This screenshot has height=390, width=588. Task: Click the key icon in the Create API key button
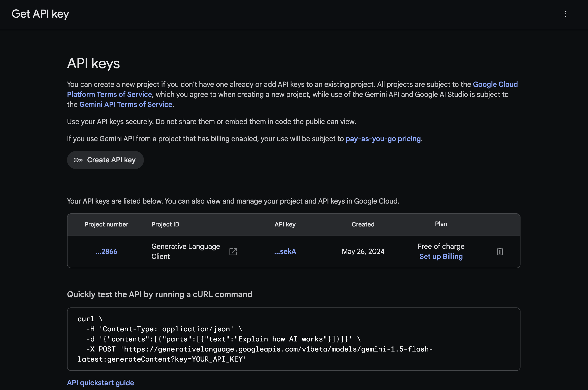(x=78, y=160)
